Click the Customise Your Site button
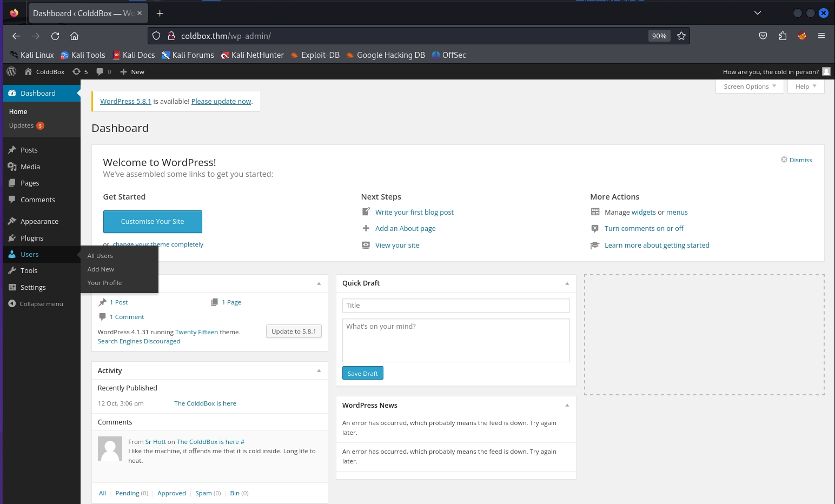835x504 pixels. pyautogui.click(x=153, y=222)
